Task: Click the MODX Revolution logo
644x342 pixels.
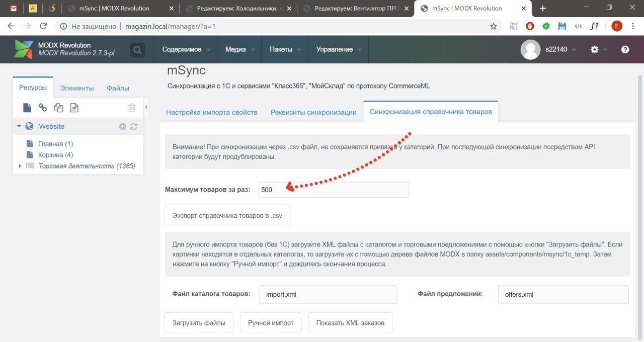Action: 23,49
